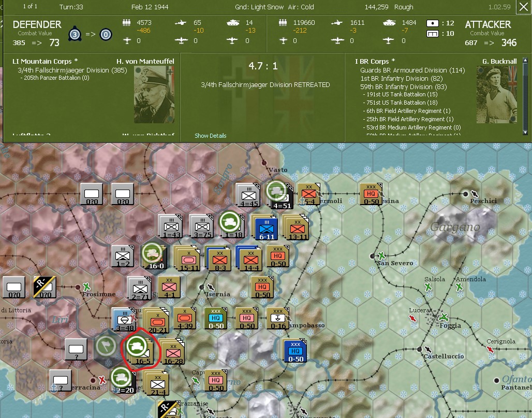Viewport: 532px width, 418px height.
Task: Click the San Severo airbase icon
Action: [x=381, y=255]
